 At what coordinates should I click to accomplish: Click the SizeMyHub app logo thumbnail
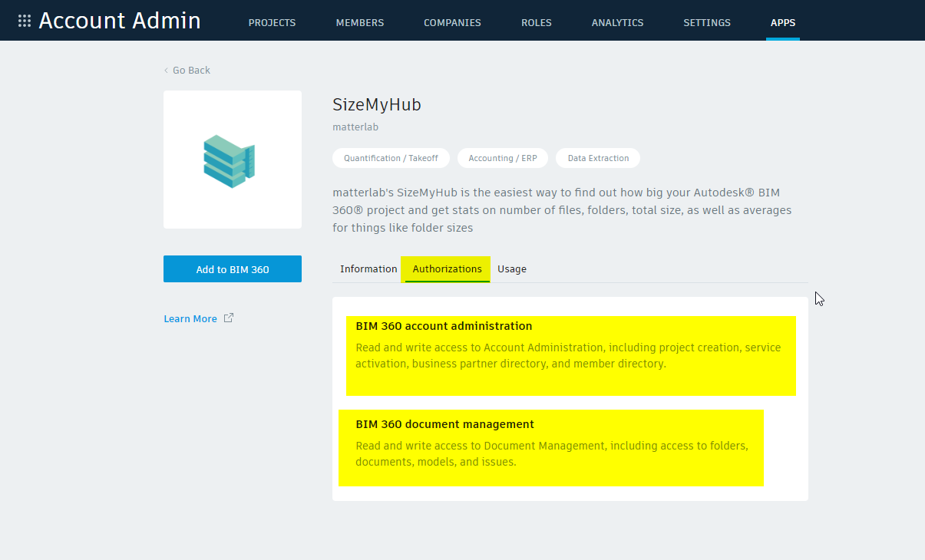tap(233, 160)
